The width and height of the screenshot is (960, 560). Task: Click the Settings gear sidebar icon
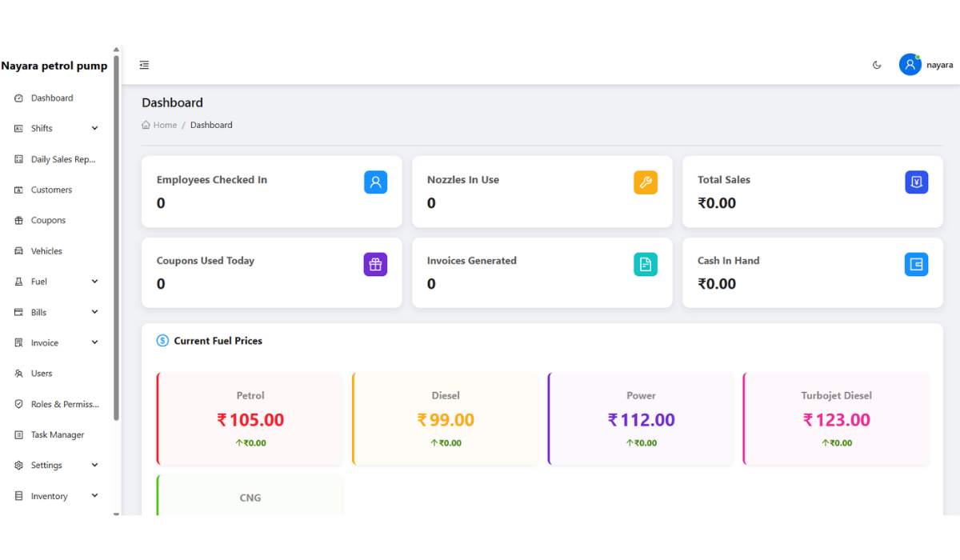(x=19, y=466)
